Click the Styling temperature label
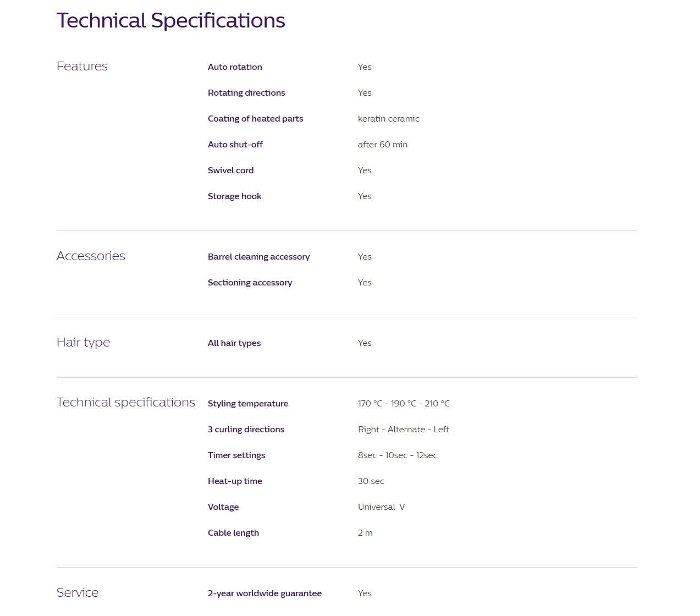Image resolution: width=700 pixels, height=616 pixels. click(248, 404)
